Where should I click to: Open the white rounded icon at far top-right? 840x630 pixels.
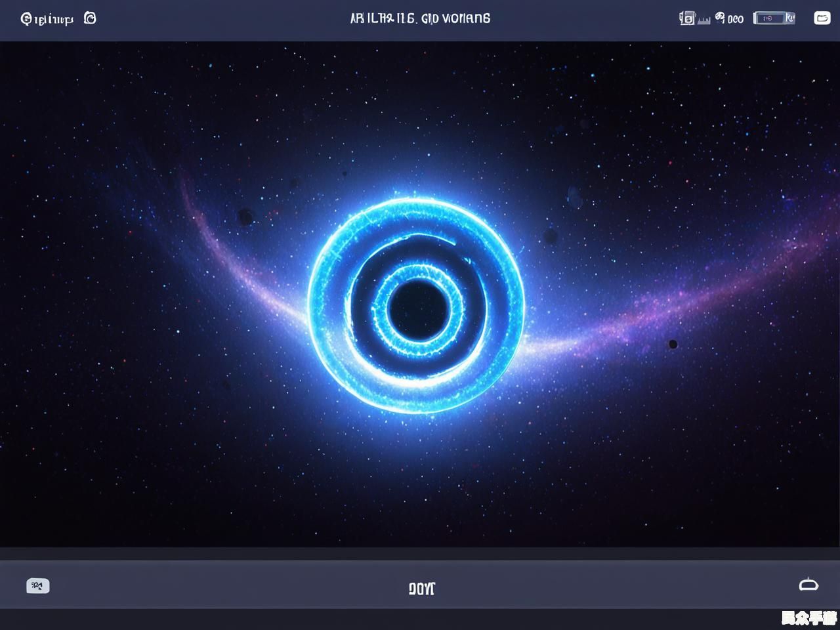pyautogui.click(x=822, y=18)
